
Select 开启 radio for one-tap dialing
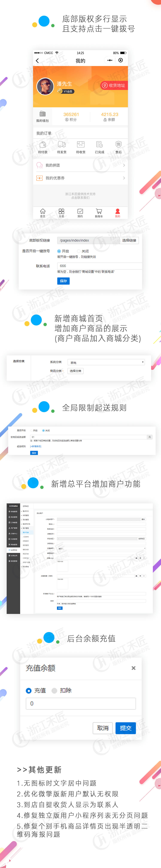coord(59,251)
